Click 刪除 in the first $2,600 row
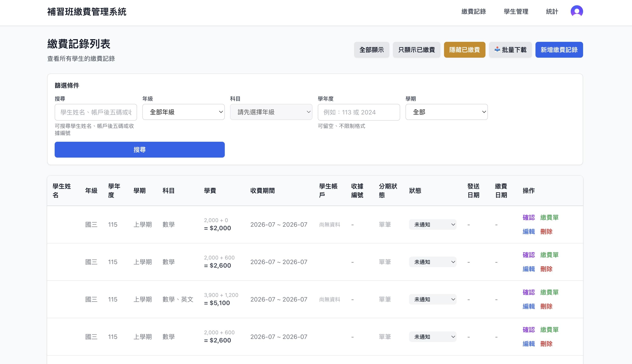Screen dimensions: 632x364 [x=546, y=269]
